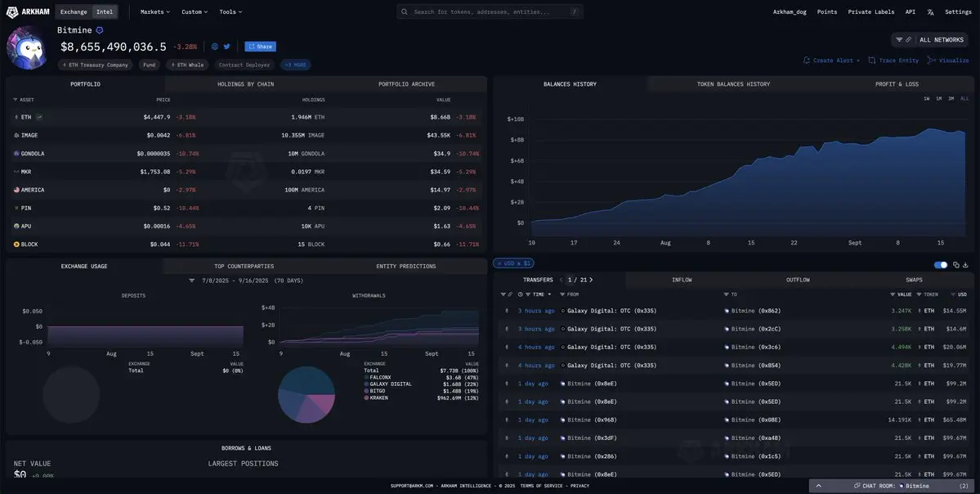Click Visualize

point(948,61)
